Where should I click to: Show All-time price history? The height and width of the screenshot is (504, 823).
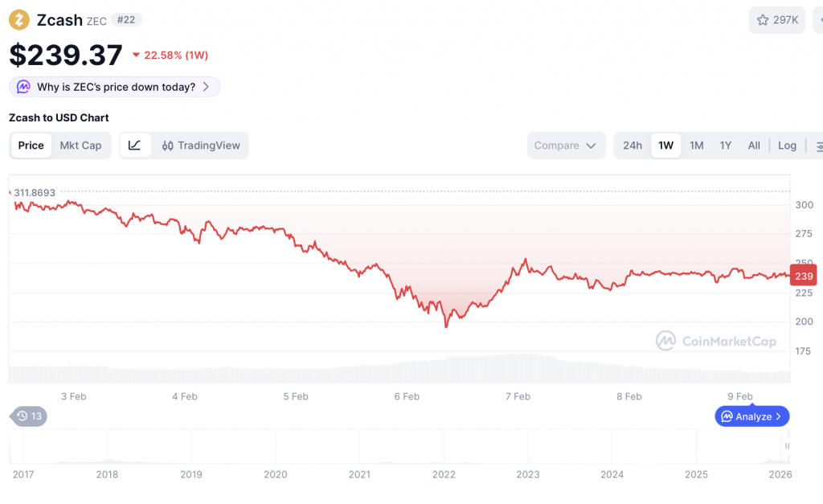coord(754,145)
